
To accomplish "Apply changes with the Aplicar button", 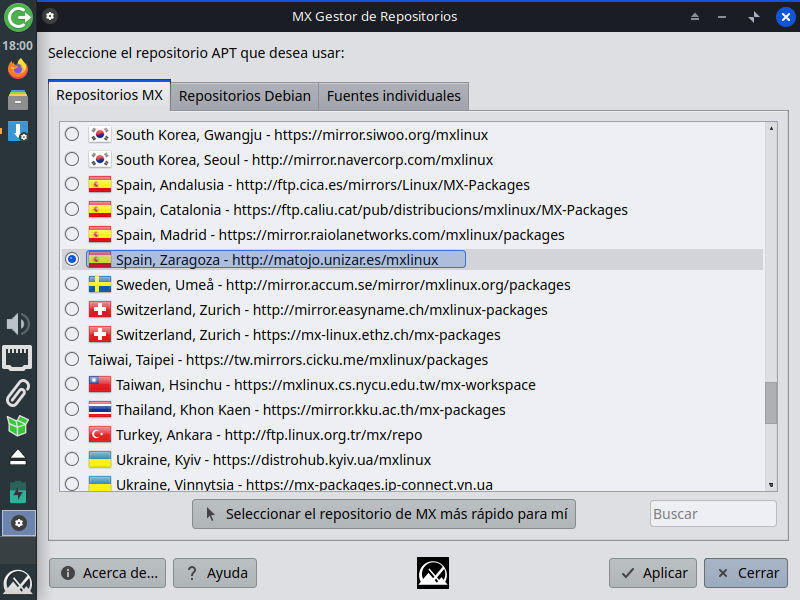I will point(653,573).
